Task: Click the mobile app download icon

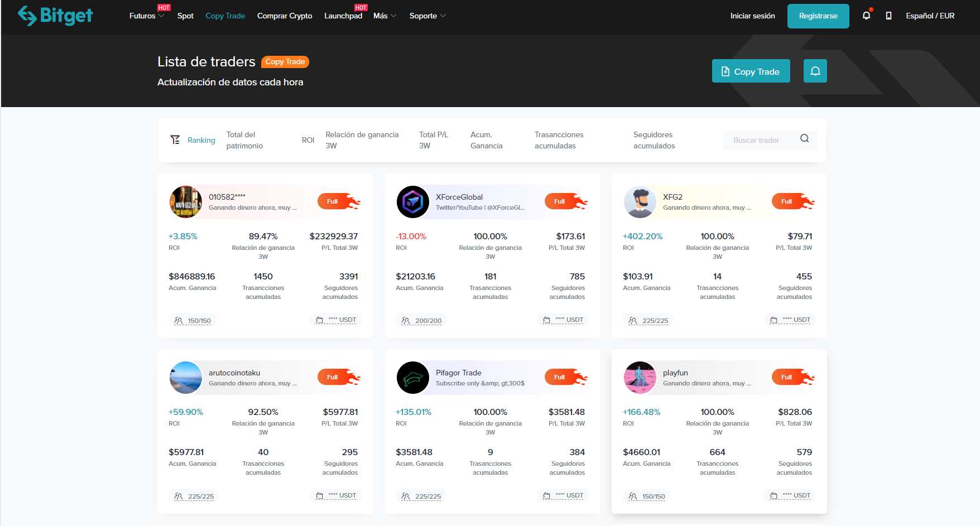Action: tap(888, 16)
